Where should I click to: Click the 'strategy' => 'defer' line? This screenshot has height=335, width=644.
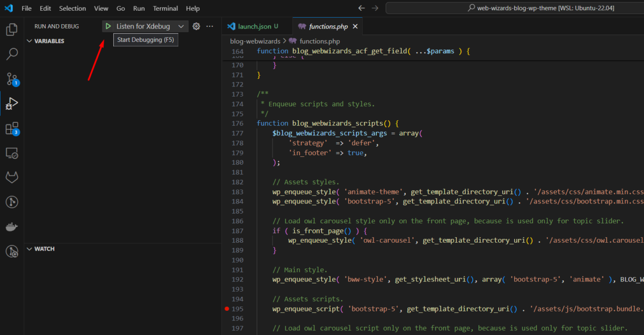[335, 143]
